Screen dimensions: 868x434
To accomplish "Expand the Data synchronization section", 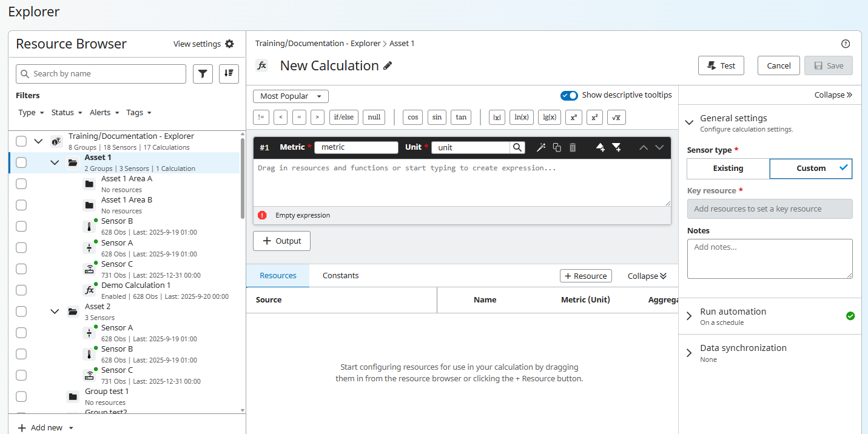I will (x=689, y=353).
